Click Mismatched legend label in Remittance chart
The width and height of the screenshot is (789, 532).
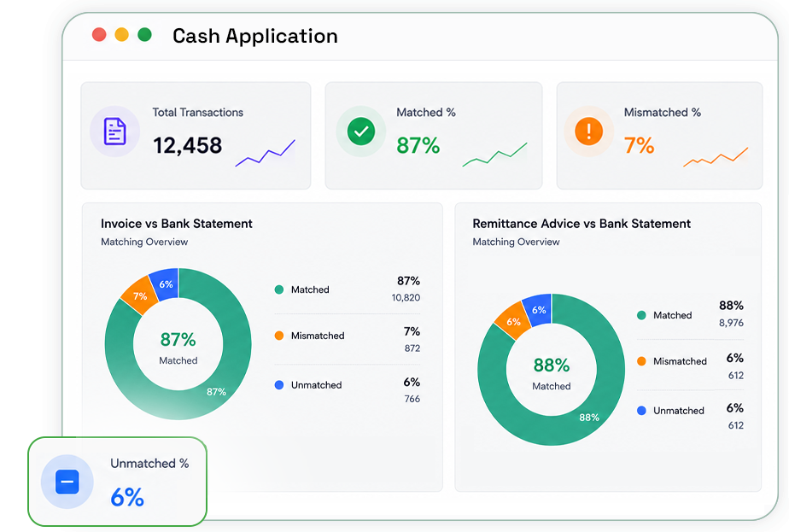[x=680, y=361]
